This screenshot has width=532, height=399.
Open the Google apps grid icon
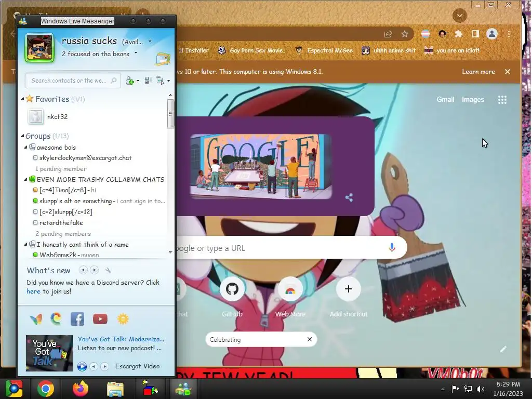pos(502,99)
